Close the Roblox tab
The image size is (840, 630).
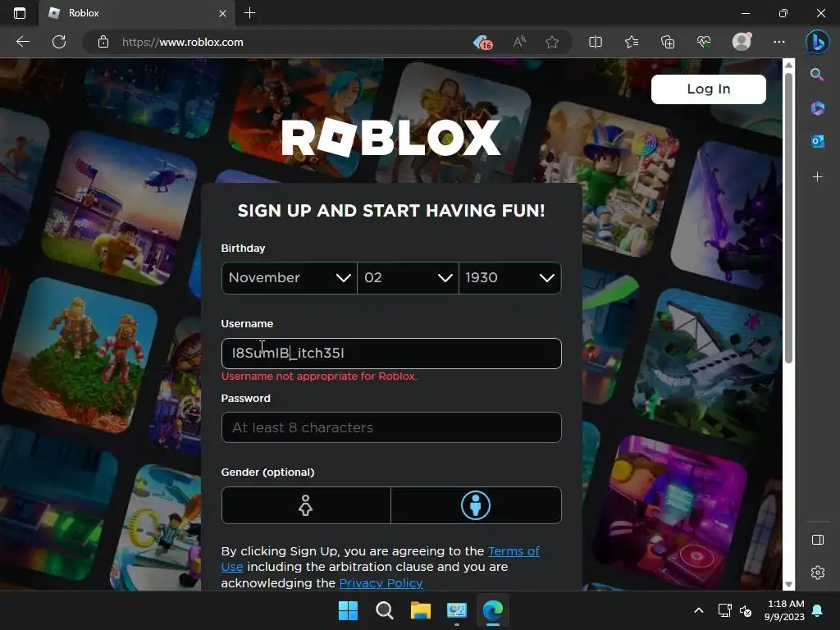click(x=222, y=13)
